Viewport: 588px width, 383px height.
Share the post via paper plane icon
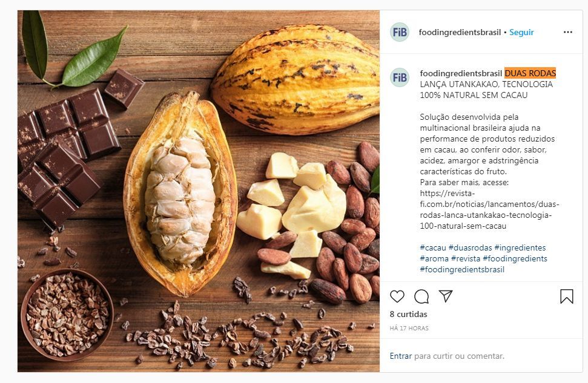[446, 296]
